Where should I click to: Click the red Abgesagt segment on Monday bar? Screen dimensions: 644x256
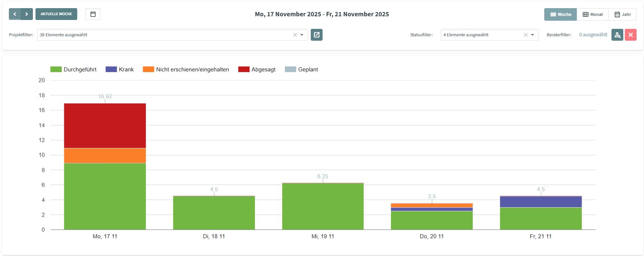click(x=105, y=126)
